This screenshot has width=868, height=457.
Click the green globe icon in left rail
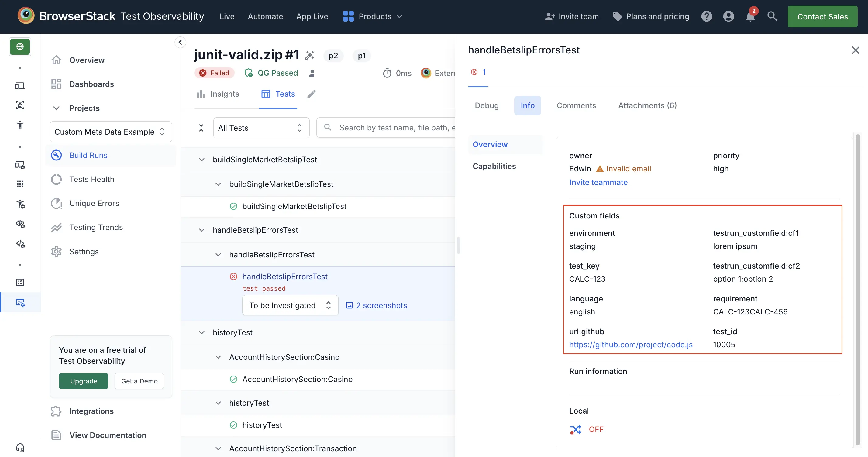[20, 46]
